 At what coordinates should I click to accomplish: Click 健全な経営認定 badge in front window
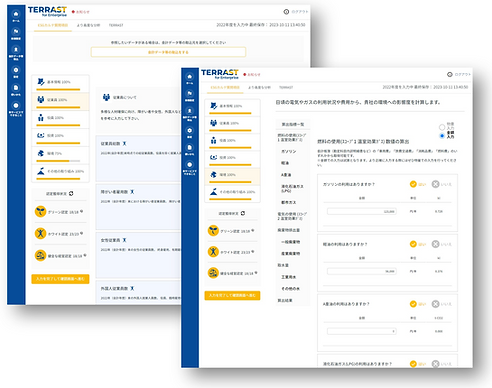coord(213,273)
